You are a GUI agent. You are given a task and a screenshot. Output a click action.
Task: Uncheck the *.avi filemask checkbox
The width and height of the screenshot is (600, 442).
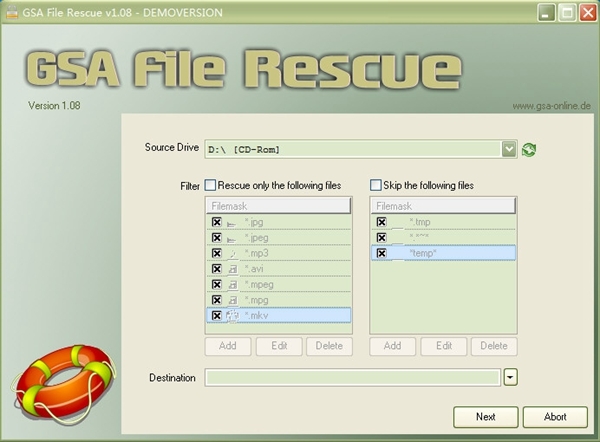coord(217,269)
